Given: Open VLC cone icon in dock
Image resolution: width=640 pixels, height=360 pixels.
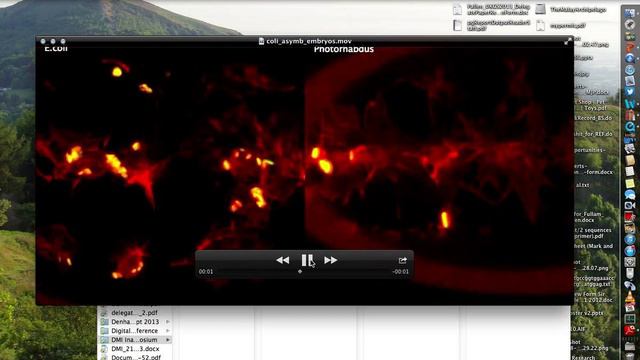Looking at the screenshot, I should (x=630, y=296).
